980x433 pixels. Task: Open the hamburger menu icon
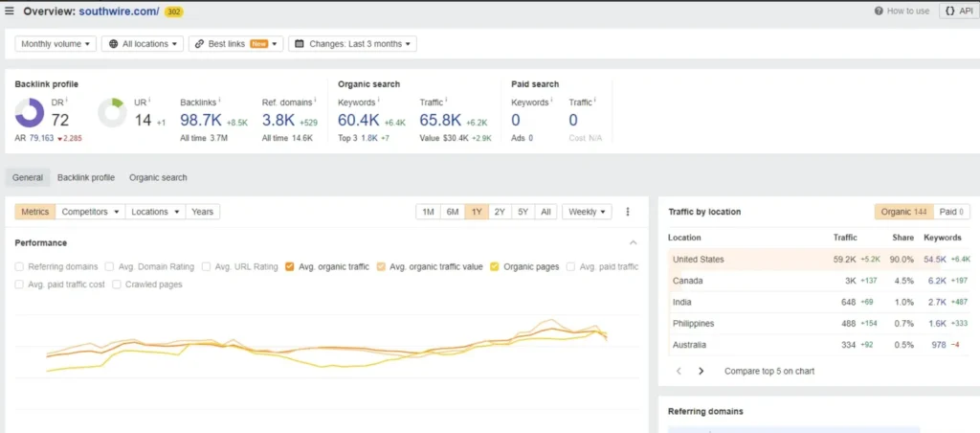tap(11, 11)
